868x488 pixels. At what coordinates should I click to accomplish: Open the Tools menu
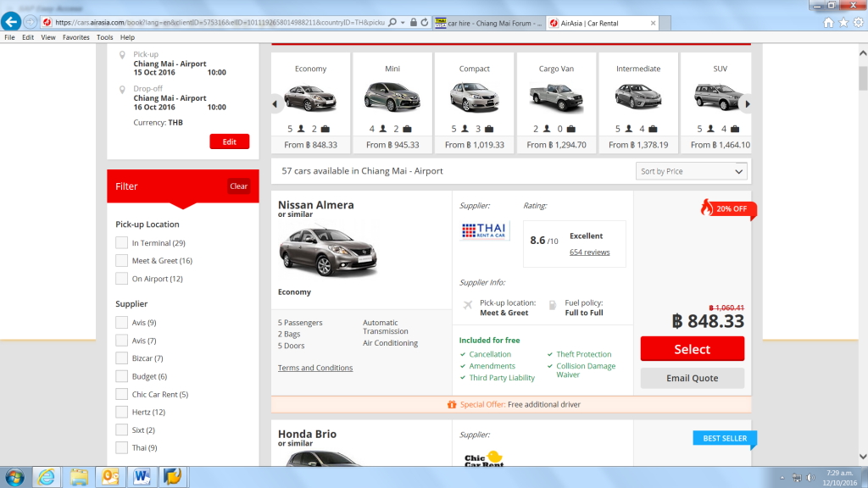(x=104, y=37)
